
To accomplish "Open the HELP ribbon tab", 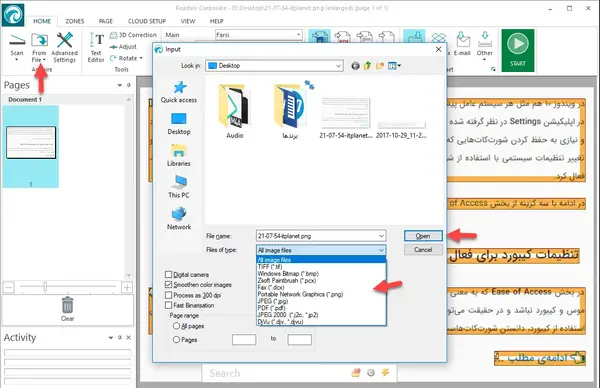I will pyautogui.click(x=217, y=21).
